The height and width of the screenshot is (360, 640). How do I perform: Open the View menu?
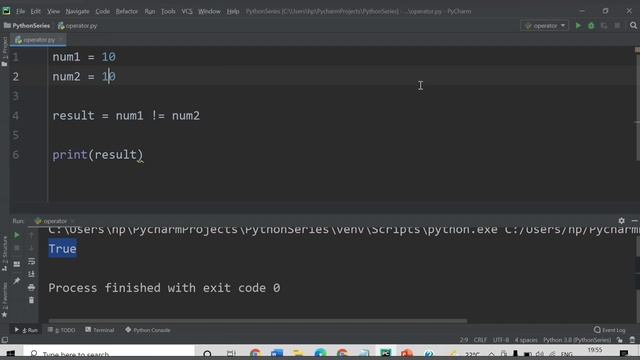point(53,11)
